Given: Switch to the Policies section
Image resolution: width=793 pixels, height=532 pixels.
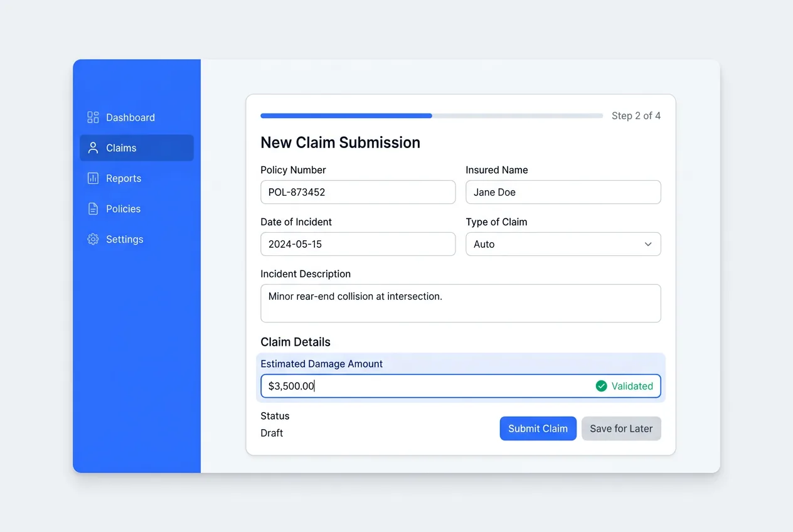Looking at the screenshot, I should point(123,208).
